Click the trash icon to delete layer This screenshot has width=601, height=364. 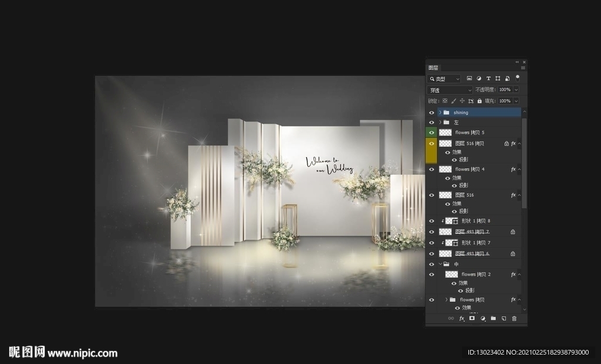[x=514, y=318]
